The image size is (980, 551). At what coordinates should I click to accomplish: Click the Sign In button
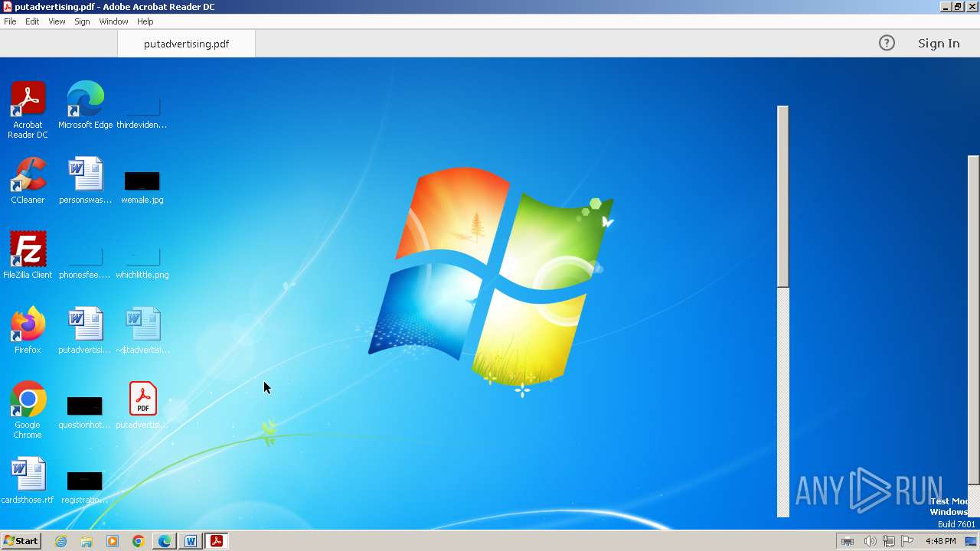click(939, 43)
